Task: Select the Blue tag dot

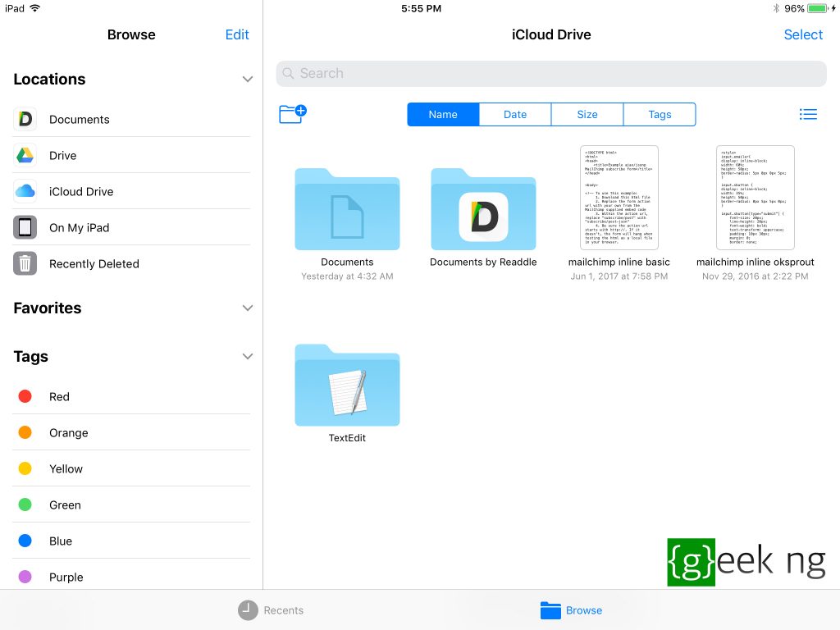Action: [x=25, y=541]
